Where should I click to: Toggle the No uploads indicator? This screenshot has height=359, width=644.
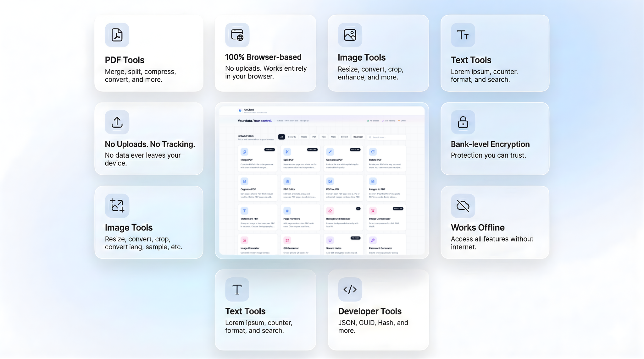coord(374,121)
